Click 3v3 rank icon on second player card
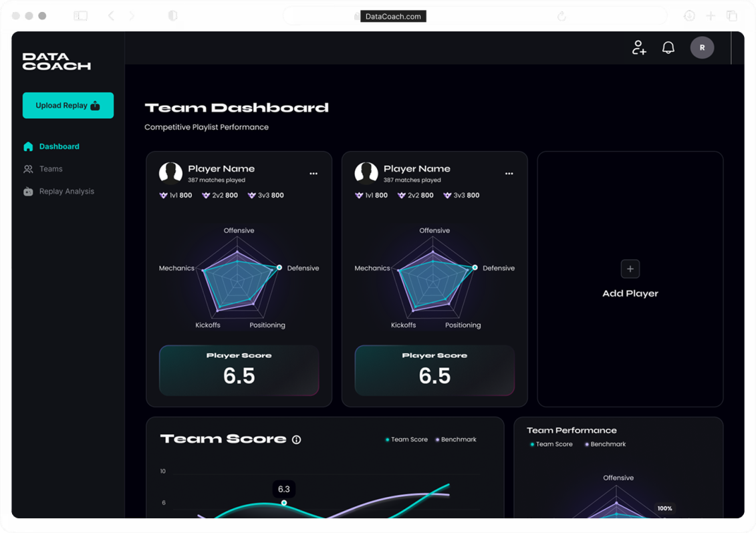The height and width of the screenshot is (533, 756). 447,196
